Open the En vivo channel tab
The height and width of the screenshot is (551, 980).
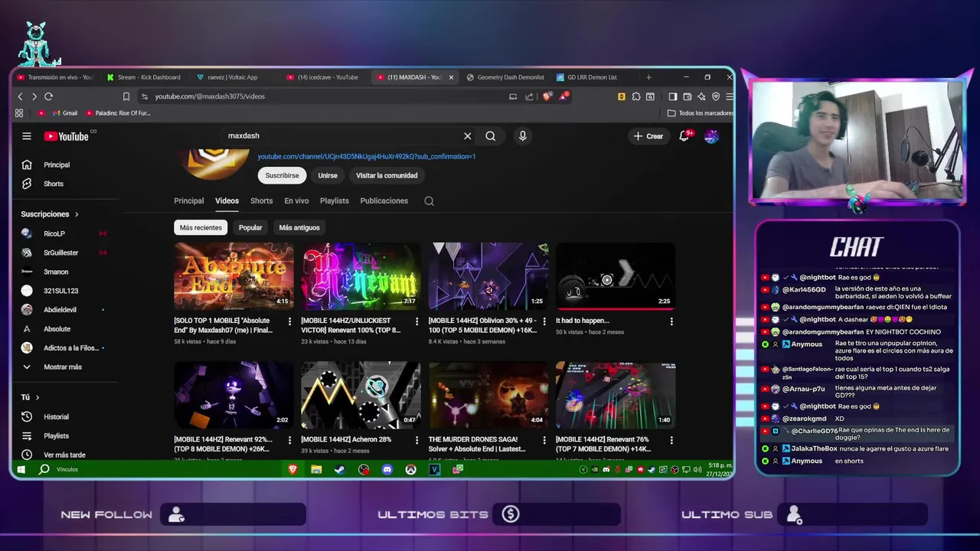coord(296,201)
